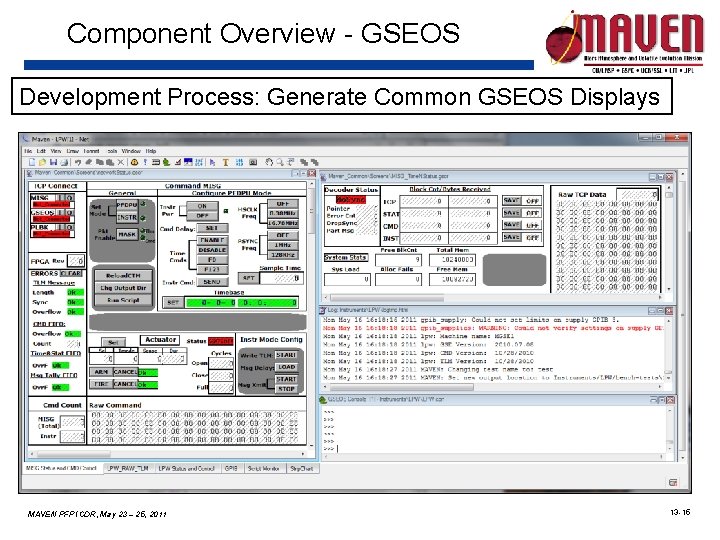Set PSYNC frequency to 1MHz
Viewport: 720px width, 540px height.
click(x=283, y=245)
